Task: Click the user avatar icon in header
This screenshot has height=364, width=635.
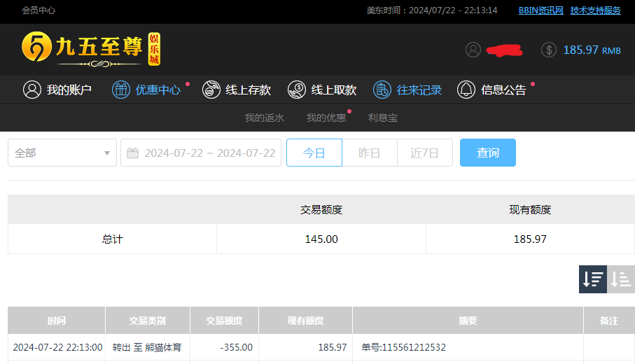Action: pos(473,50)
